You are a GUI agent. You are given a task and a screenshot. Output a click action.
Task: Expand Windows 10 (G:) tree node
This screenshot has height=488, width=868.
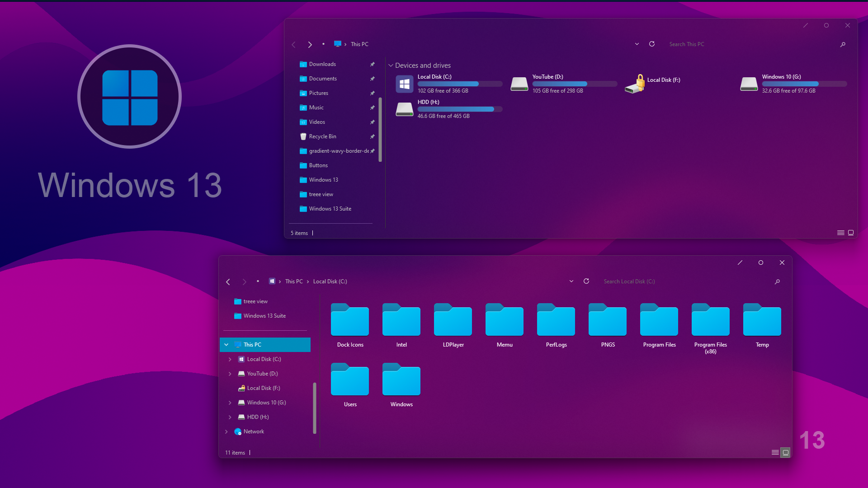pyautogui.click(x=230, y=403)
